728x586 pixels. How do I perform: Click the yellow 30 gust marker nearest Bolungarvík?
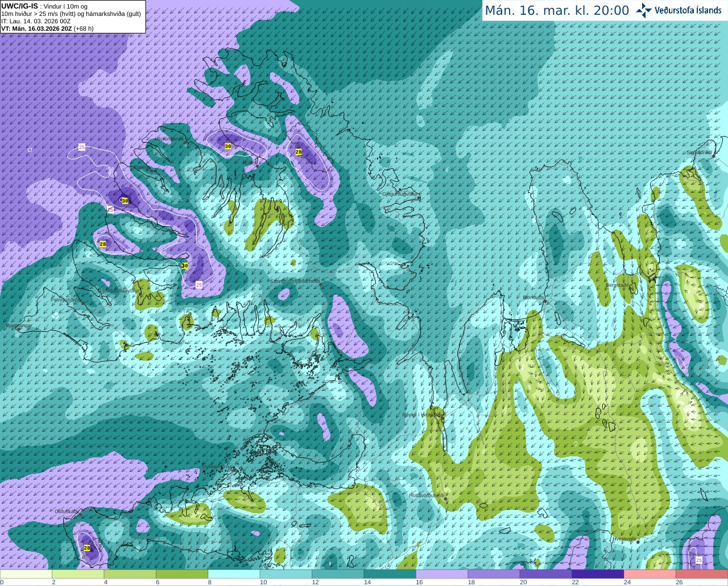coord(228,146)
